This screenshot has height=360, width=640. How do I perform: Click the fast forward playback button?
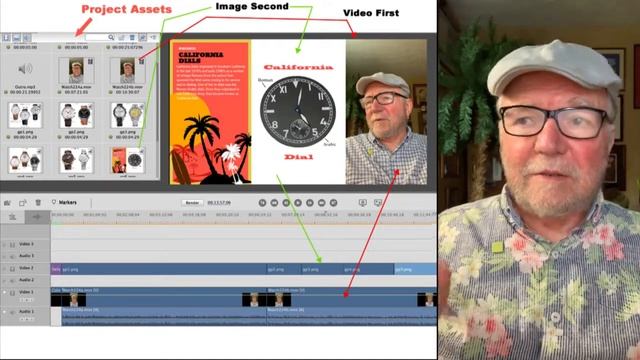click(322, 203)
